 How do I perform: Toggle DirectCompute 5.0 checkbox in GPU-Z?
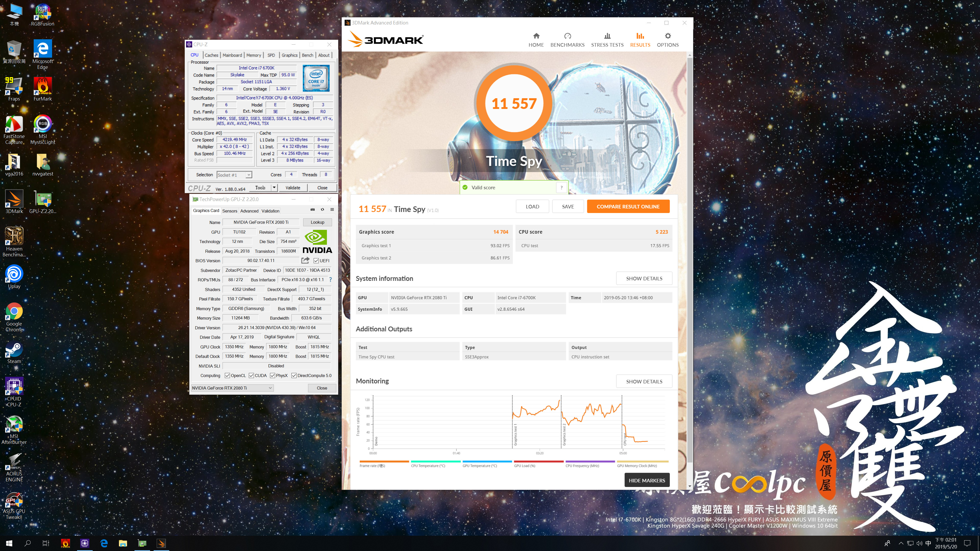tap(294, 376)
